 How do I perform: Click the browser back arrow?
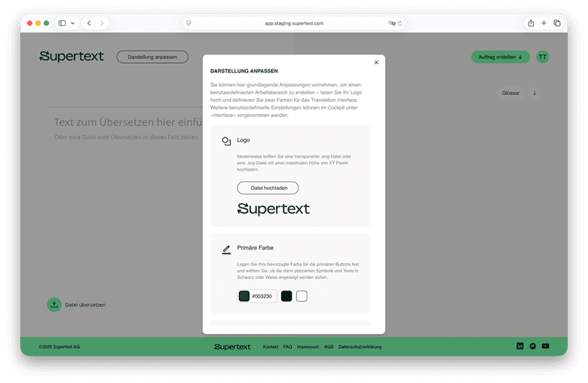(89, 23)
